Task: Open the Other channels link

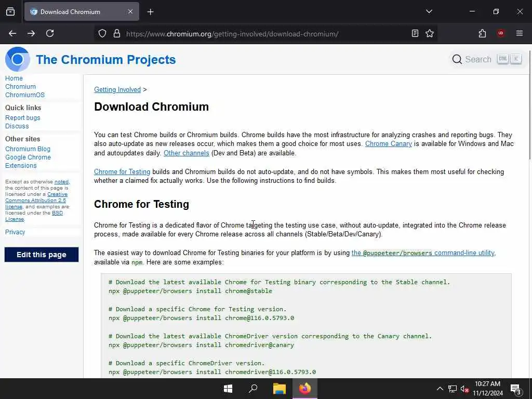Action: pyautogui.click(x=187, y=153)
